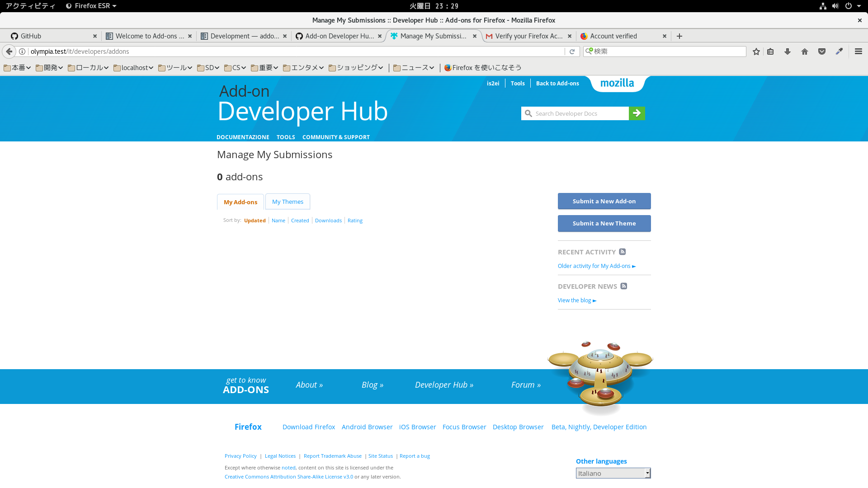Open the Firefox hamburger menu
The width and height of the screenshot is (868, 488).
click(x=859, y=52)
